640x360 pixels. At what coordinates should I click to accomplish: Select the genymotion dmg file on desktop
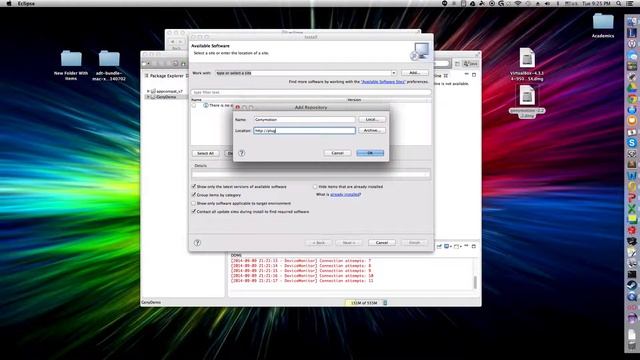[x=527, y=101]
